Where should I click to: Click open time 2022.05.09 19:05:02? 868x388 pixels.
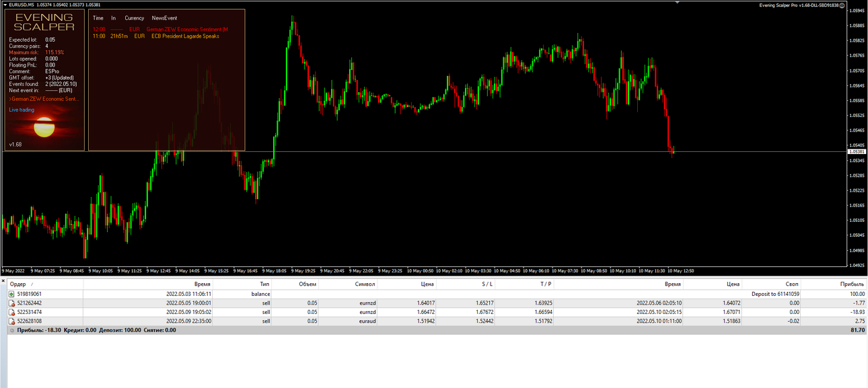[188, 312]
